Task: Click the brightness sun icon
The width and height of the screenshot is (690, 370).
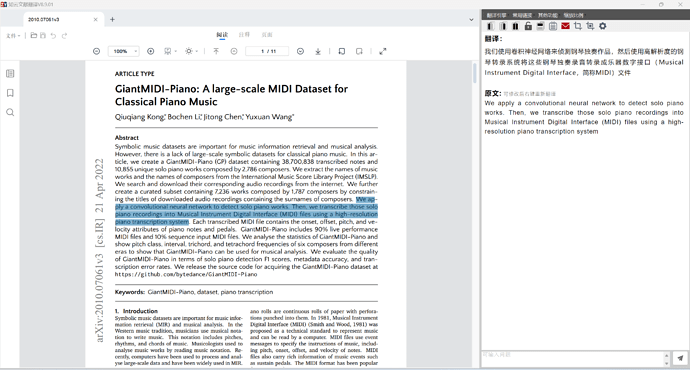Action: coord(189,51)
